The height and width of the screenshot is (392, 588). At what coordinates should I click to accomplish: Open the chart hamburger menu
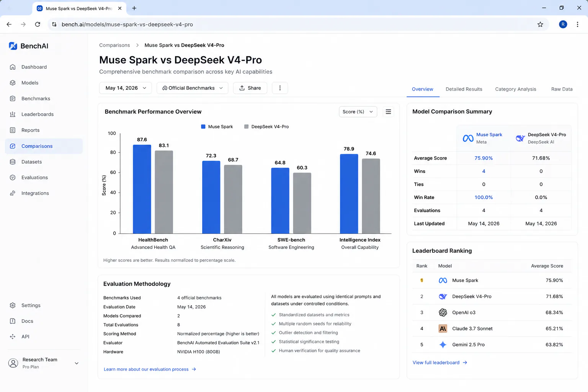point(388,111)
